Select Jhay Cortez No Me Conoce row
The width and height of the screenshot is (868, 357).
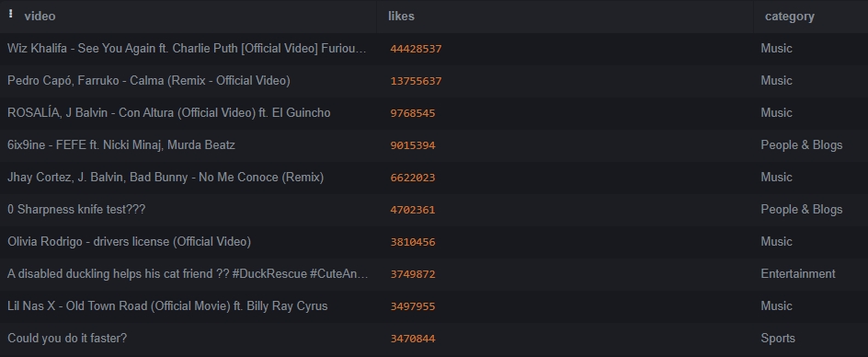pyautogui.click(x=434, y=178)
